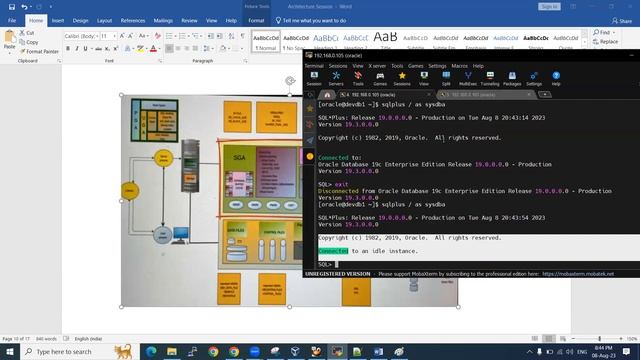Add a new MobaXterm terminal tab
This screenshot has width=640, height=360.
tap(545, 94)
